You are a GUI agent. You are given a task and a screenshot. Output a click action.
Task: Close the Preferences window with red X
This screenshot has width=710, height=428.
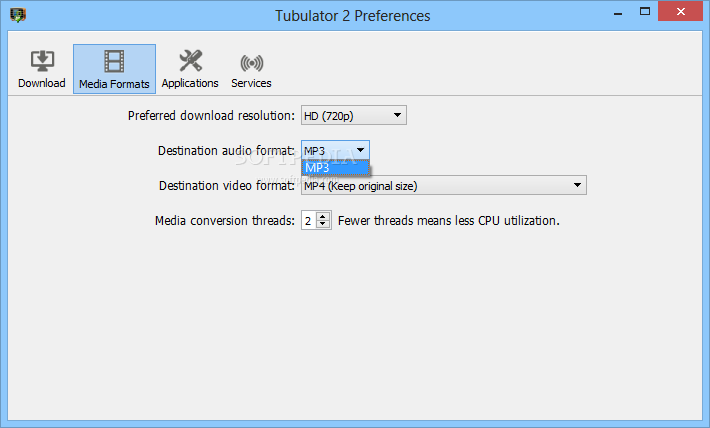681,12
